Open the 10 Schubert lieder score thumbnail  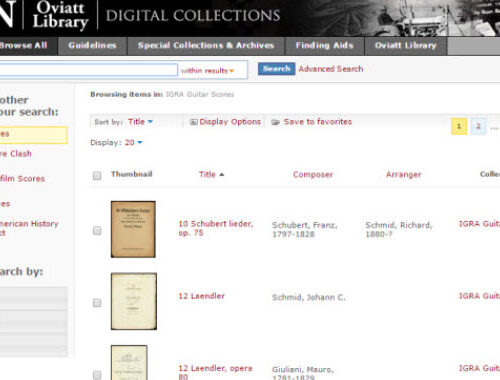133,229
